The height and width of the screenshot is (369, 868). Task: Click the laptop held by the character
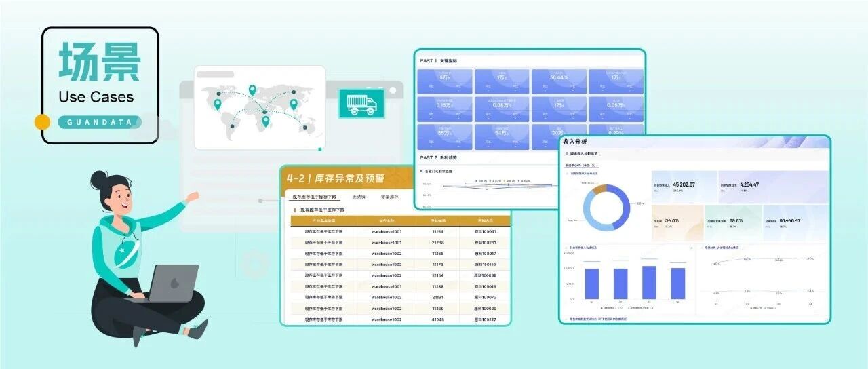(172, 284)
